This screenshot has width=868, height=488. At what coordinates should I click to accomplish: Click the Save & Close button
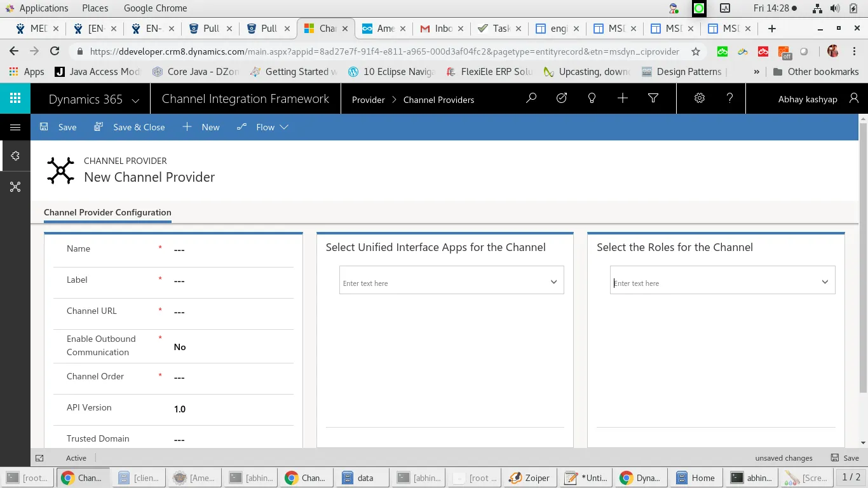click(130, 127)
